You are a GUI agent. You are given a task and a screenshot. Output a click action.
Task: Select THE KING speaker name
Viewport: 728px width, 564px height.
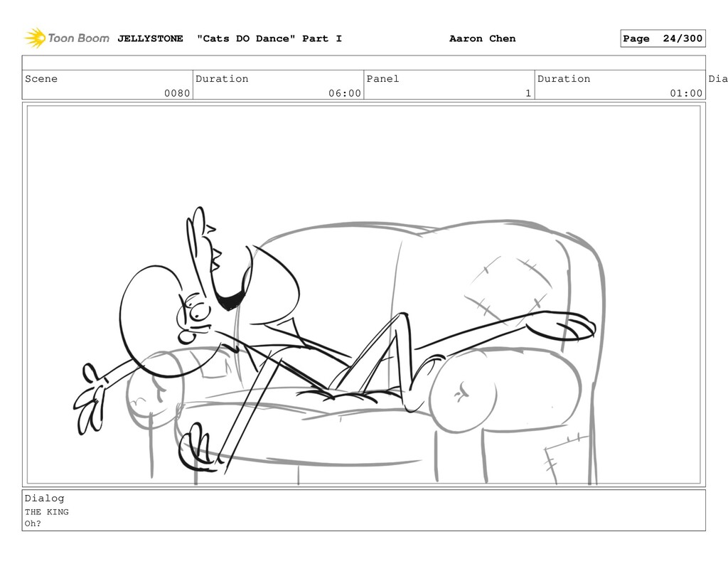pos(46,512)
